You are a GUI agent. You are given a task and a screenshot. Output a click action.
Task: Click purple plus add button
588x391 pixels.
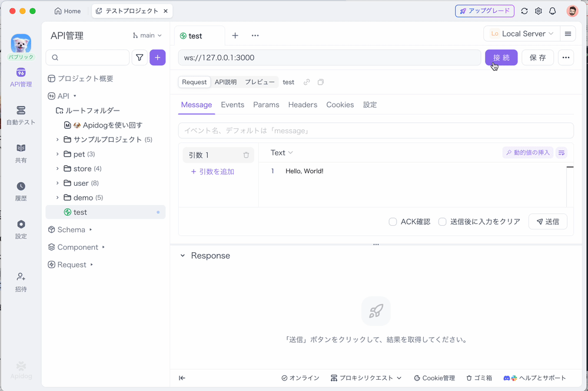(158, 57)
